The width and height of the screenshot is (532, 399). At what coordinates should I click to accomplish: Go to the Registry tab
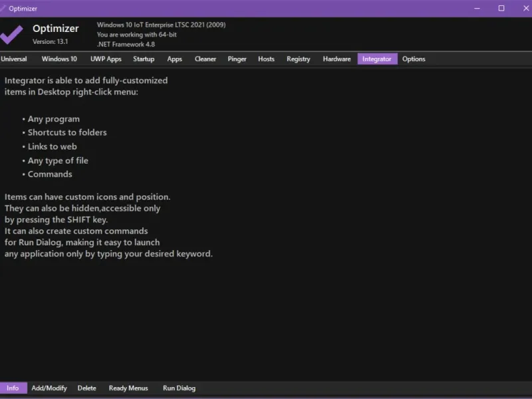tap(299, 59)
